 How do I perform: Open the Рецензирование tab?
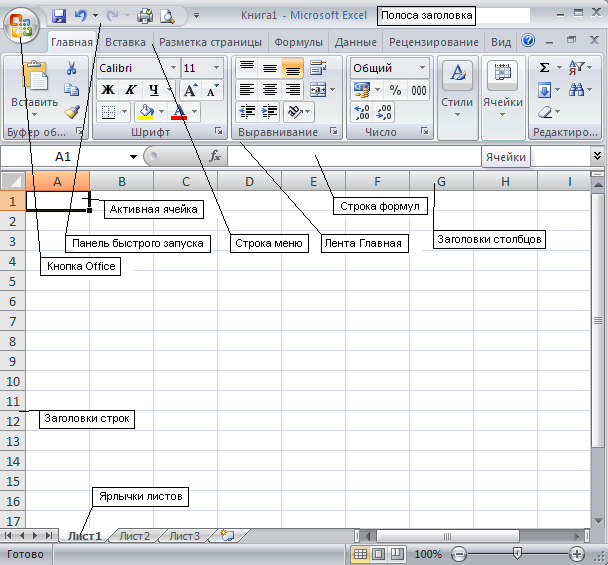click(x=434, y=42)
